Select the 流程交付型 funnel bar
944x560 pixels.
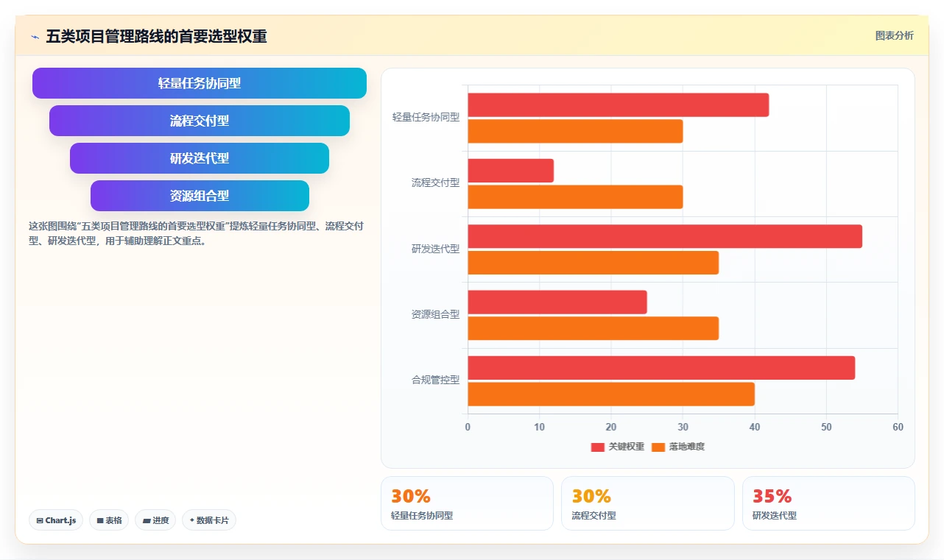[x=200, y=121]
